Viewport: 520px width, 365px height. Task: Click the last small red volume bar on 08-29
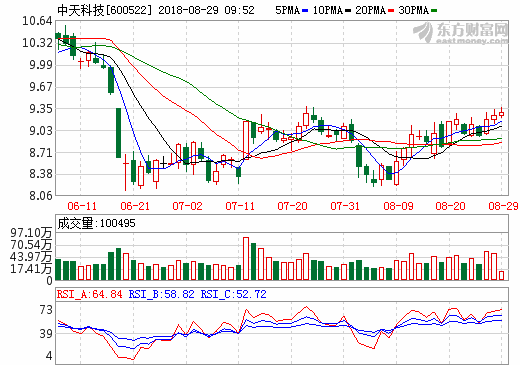[502, 275]
